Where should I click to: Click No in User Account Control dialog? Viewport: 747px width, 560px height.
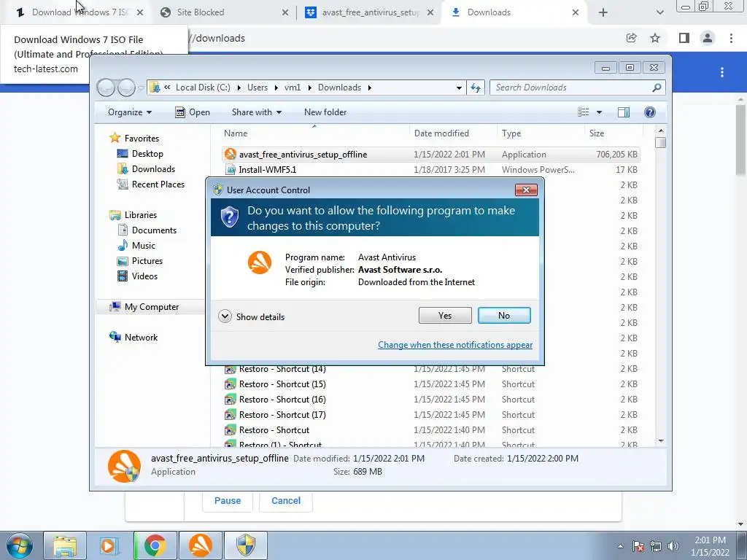click(504, 315)
